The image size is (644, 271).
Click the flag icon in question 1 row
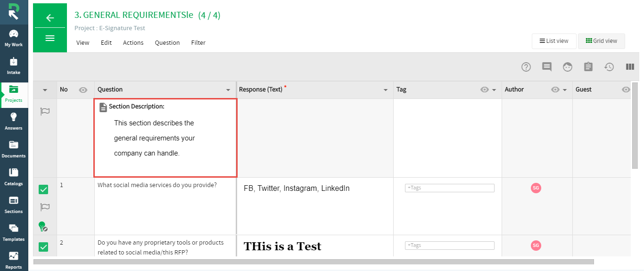pos(45,207)
